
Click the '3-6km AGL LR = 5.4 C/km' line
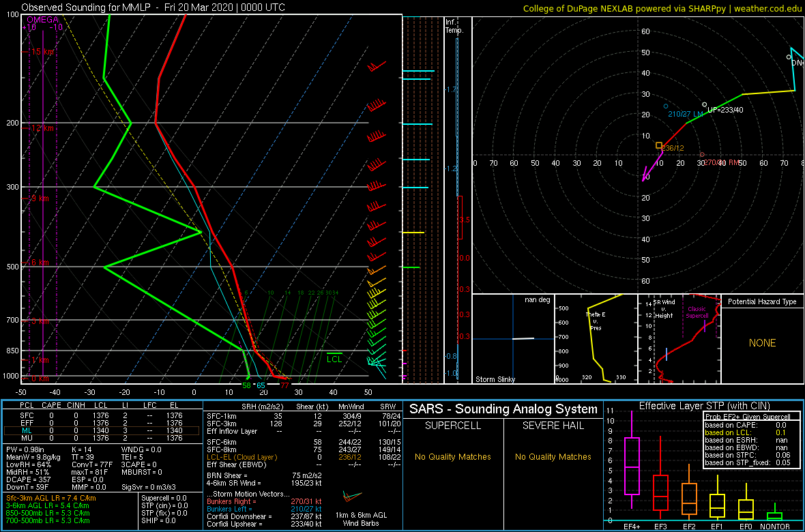click(48, 506)
